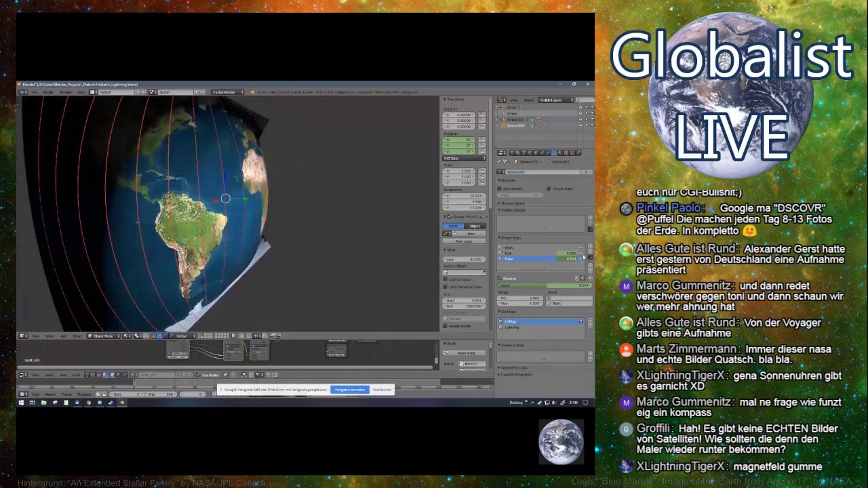868x488 pixels.
Task: Add a new shape key with plus button
Action: pos(590,246)
